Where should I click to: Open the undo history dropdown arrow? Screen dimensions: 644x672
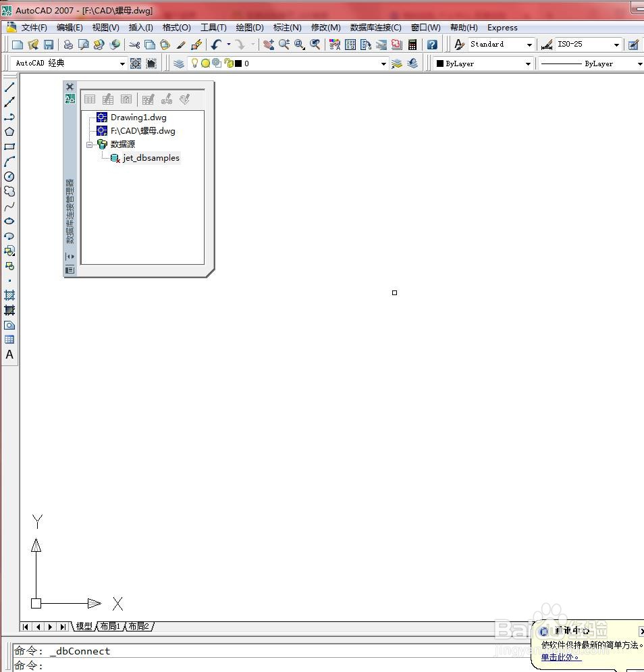tap(228, 44)
